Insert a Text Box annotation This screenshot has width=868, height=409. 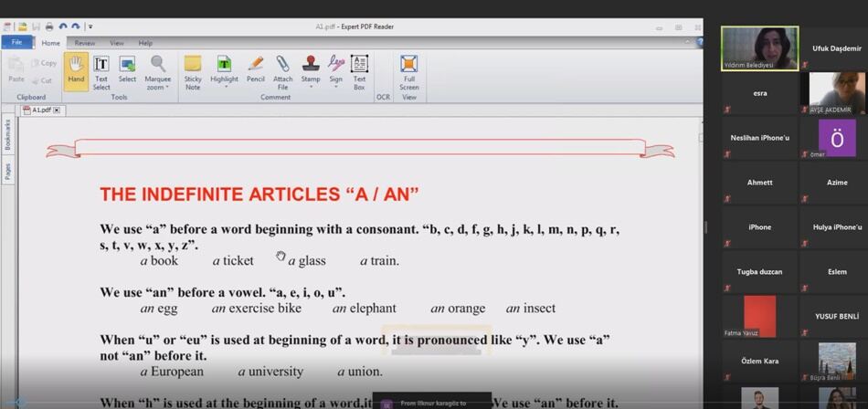pyautogui.click(x=359, y=72)
